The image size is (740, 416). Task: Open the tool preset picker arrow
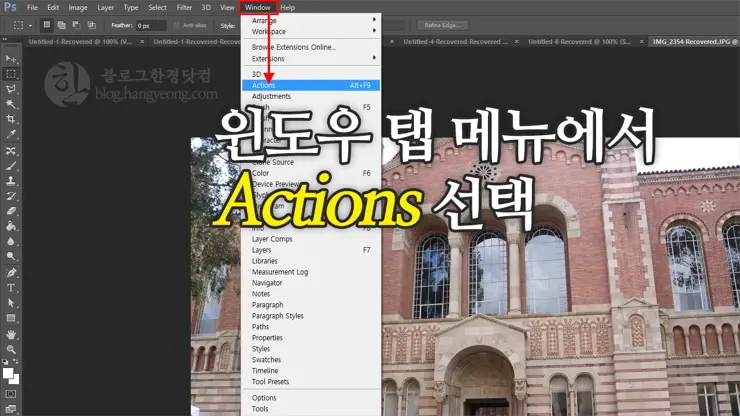pos(30,25)
